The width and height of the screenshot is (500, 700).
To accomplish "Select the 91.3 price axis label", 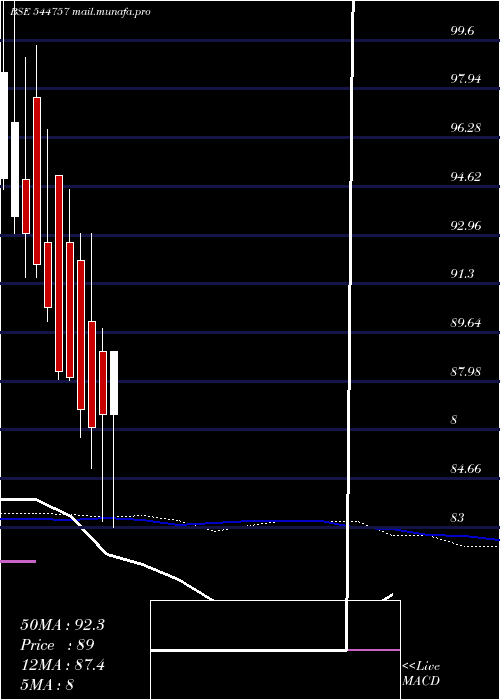I will coord(462,274).
